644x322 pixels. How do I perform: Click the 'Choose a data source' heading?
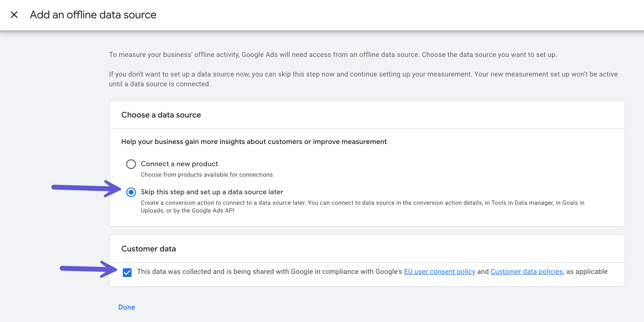[x=161, y=115]
